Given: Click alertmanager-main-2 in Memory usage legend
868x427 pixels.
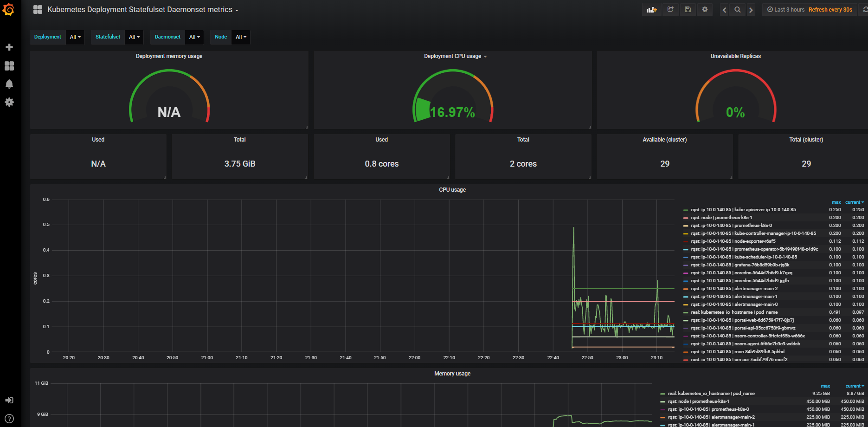Looking at the screenshot, I should (x=711, y=417).
